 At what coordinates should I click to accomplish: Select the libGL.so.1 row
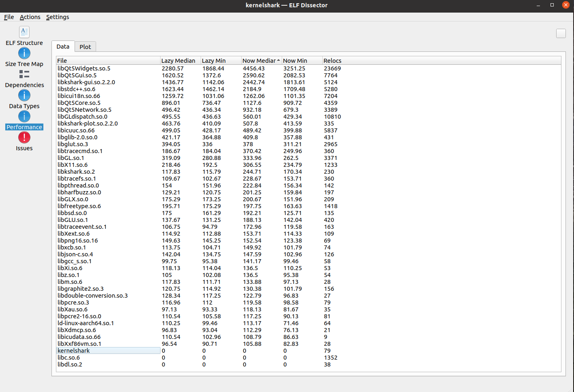[x=308, y=158]
